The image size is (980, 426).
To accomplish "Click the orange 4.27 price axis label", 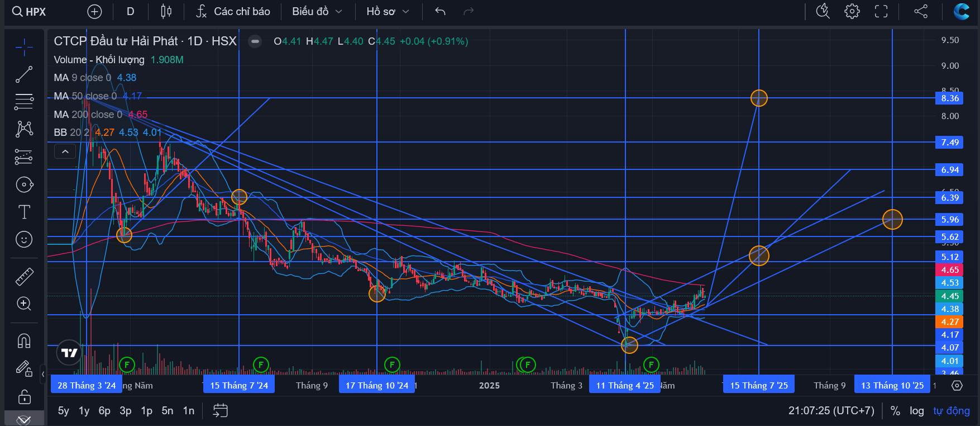I will [x=950, y=322].
